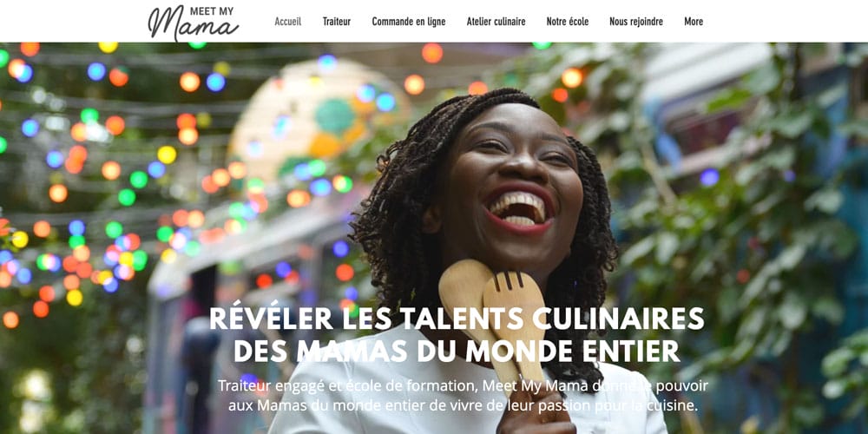Image resolution: width=868 pixels, height=434 pixels.
Task: Click the line starting "aux Mamas du monde"
Action: point(463,405)
